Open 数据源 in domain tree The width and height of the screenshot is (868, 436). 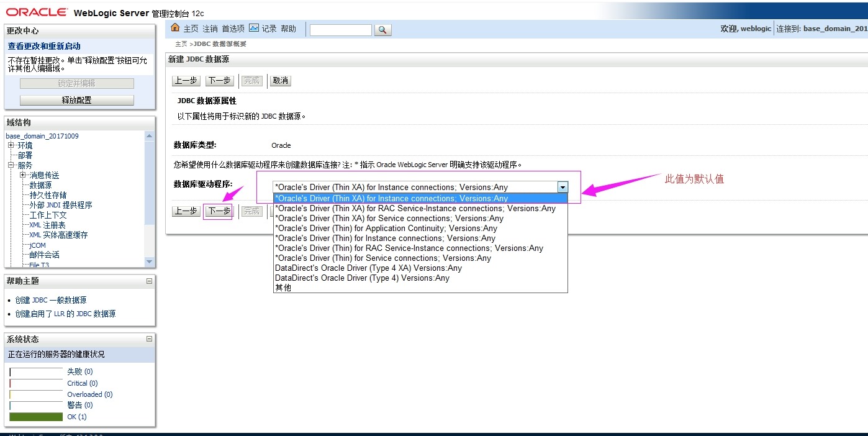tap(40, 185)
